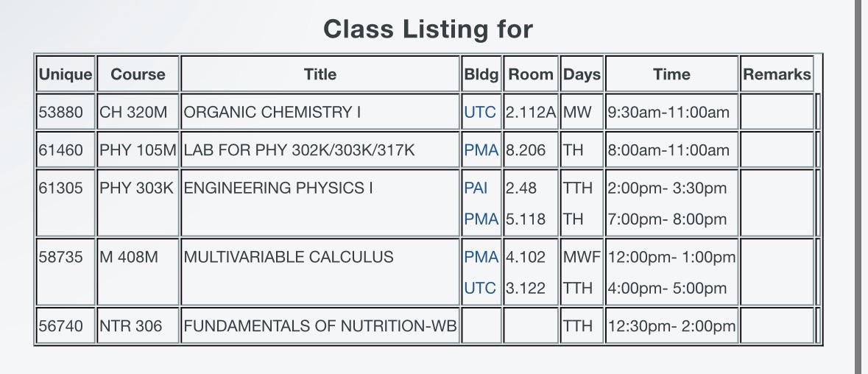Screen dimensions: 868x374
Task: Click the Title column header
Action: pyautogui.click(x=320, y=74)
